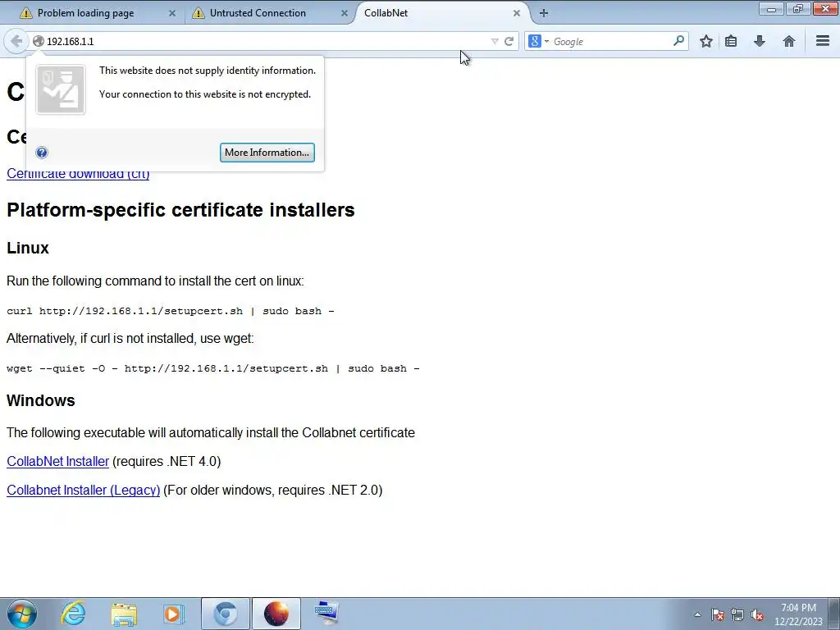Image resolution: width=840 pixels, height=630 pixels.
Task: Launch Internet Explorer from the taskbar
Action: (x=73, y=614)
